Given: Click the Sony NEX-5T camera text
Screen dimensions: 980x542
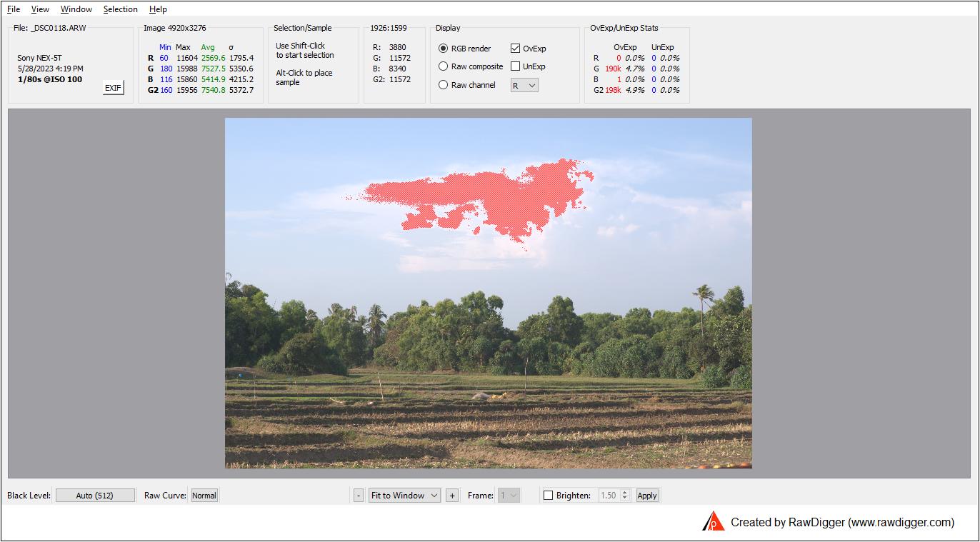Looking at the screenshot, I should coord(40,58).
